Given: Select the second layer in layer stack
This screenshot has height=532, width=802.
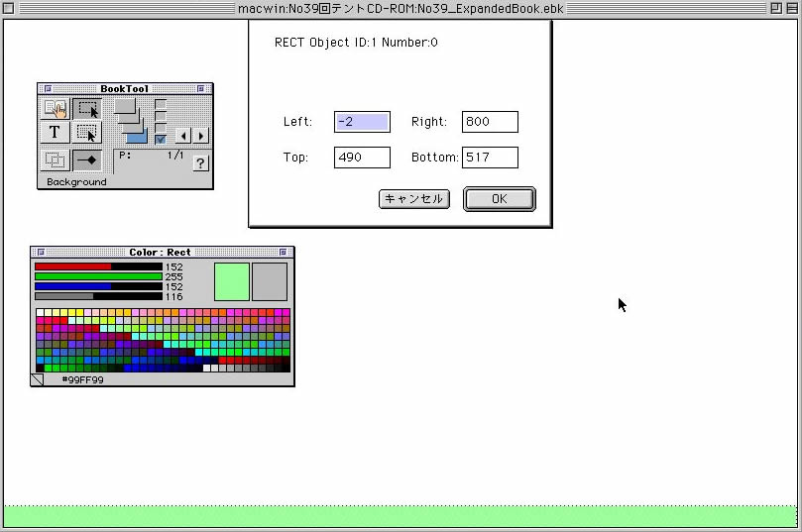Looking at the screenshot, I should (129, 117).
